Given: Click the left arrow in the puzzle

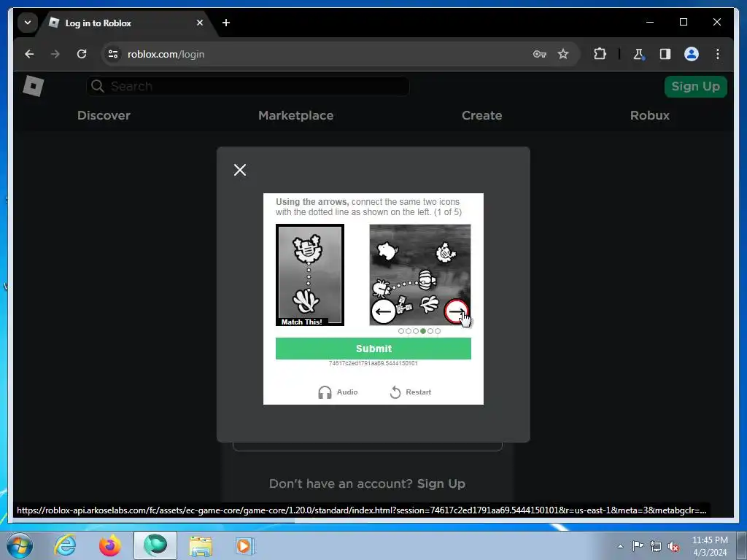Looking at the screenshot, I should [x=383, y=312].
